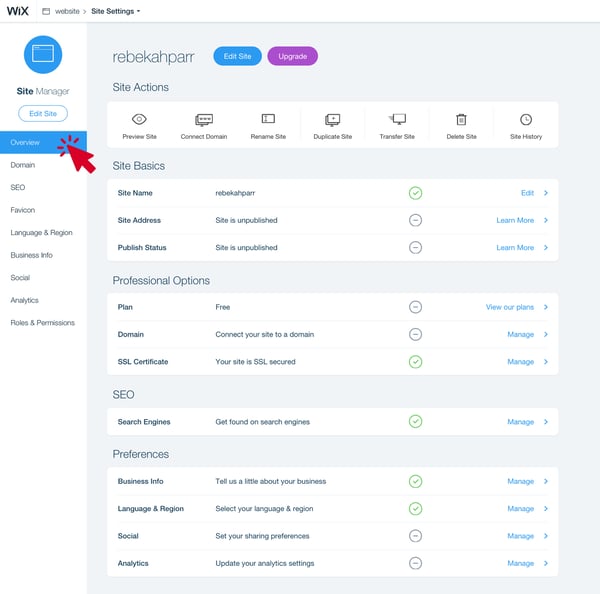Click Manage in Preferences Social row

point(520,536)
